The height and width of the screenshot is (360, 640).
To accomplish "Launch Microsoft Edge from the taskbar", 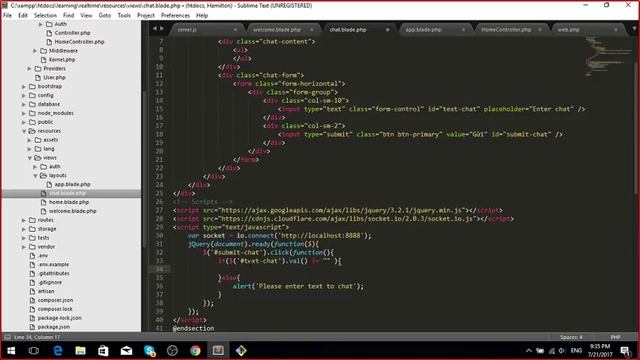I will point(58,351).
